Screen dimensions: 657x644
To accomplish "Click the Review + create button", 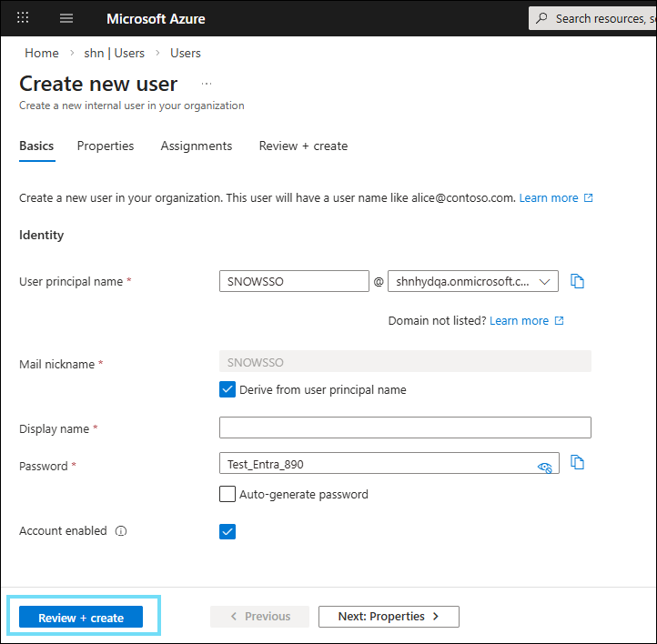I will 81,618.
